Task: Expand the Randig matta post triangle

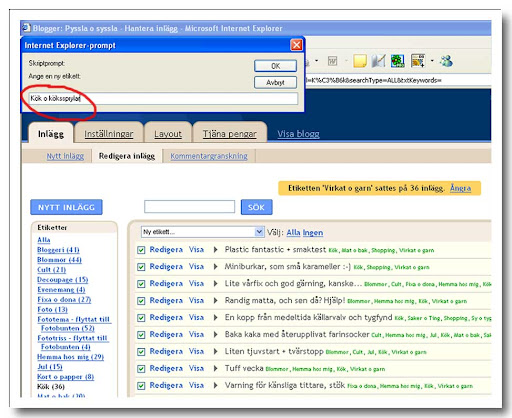Action: pos(215,301)
